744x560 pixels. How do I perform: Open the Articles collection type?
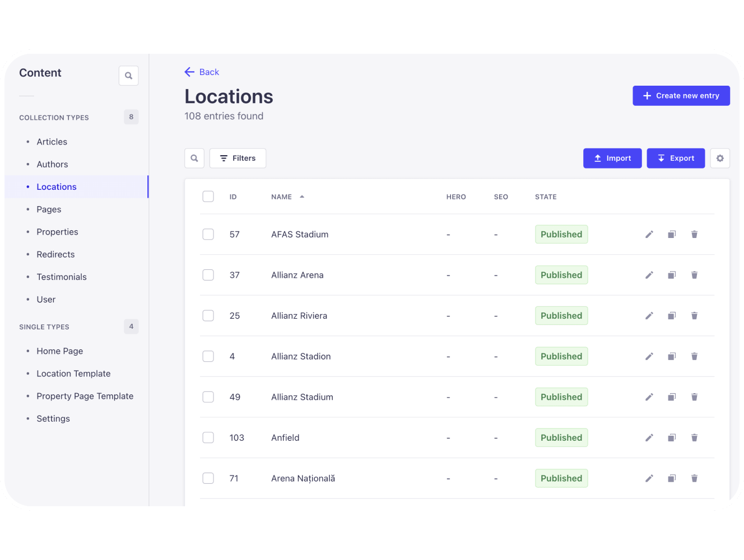[52, 142]
